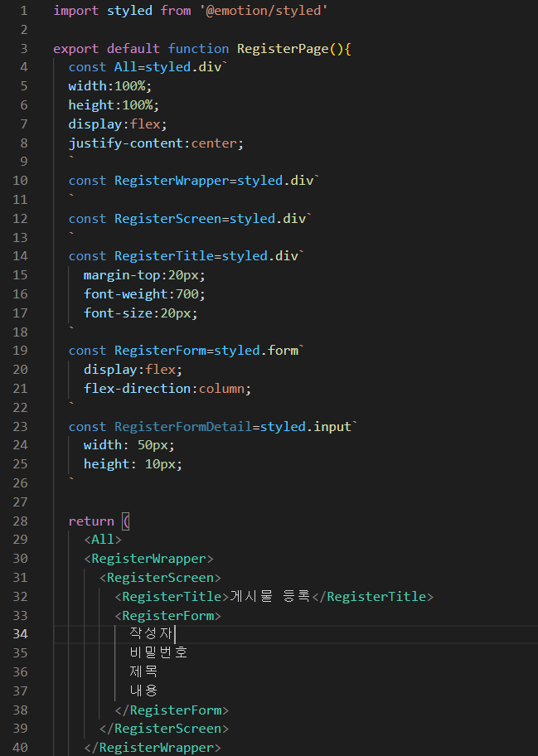Screen dimensions: 538x756
Task: Click the closing </RegisterWrapper> tag
Action: 153,748
